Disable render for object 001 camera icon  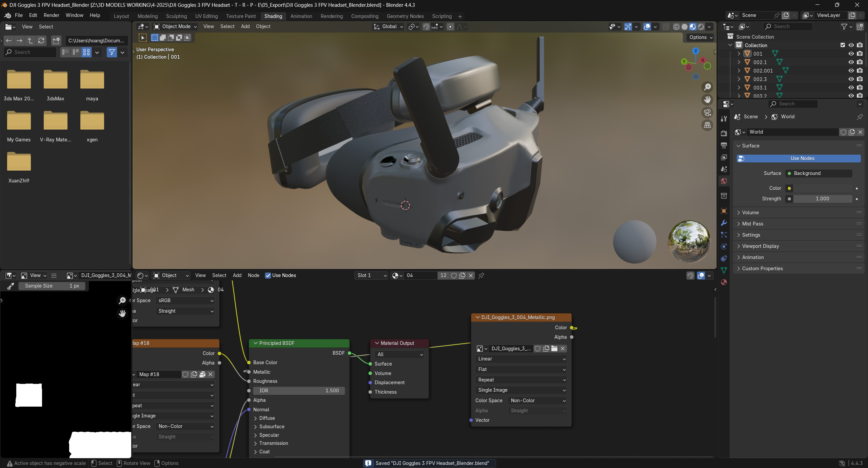click(860, 54)
